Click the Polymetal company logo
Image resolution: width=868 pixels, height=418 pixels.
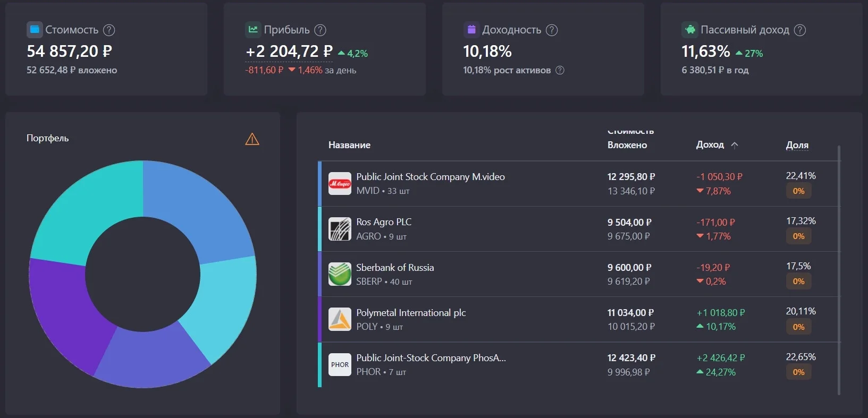coord(340,319)
